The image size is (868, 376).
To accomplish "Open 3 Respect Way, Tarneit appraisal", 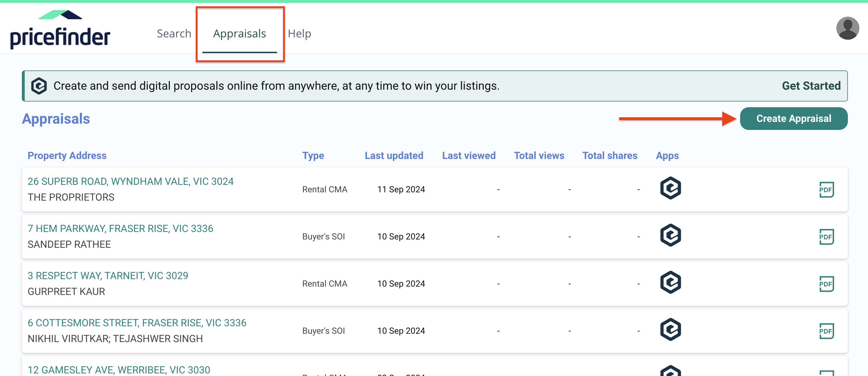I will (x=108, y=276).
